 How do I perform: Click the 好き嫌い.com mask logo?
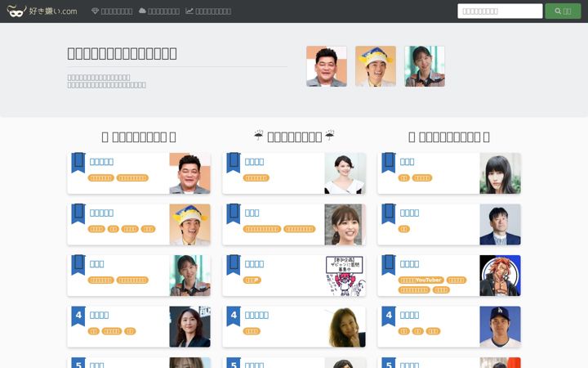pos(42,11)
